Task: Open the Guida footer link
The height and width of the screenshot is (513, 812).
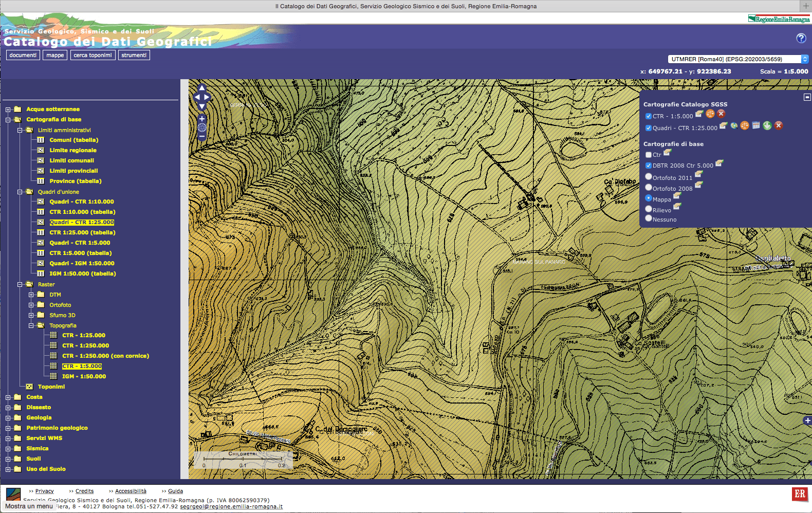Action: 175,491
